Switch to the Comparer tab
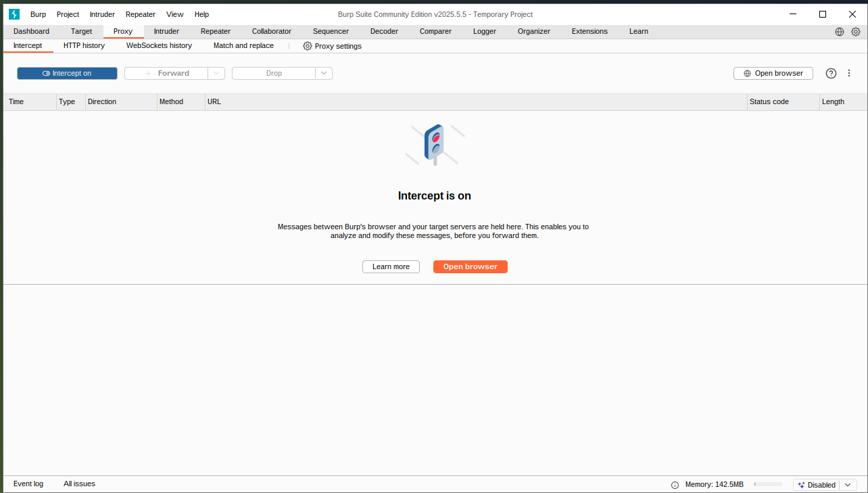This screenshot has width=868, height=493. (435, 32)
